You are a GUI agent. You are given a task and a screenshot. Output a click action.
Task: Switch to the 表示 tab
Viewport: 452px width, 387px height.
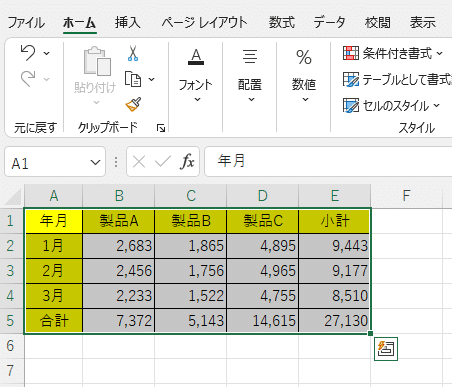point(423,23)
